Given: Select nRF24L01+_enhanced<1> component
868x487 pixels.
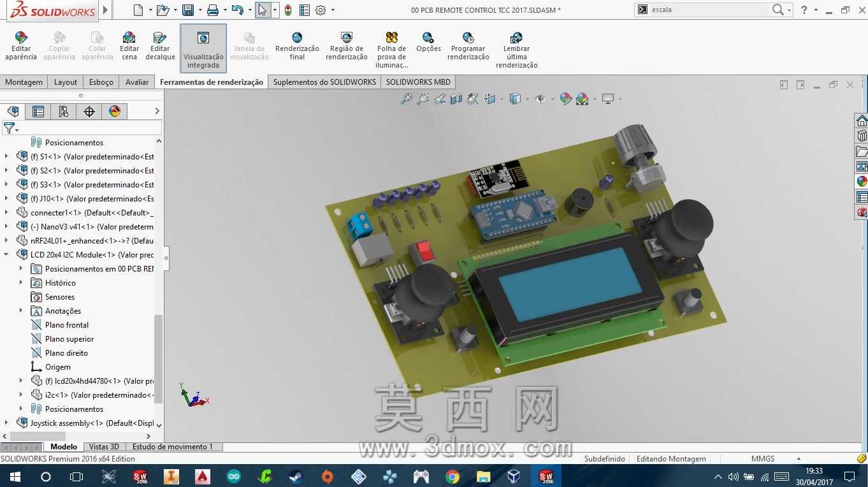Looking at the screenshot, I should point(92,240).
